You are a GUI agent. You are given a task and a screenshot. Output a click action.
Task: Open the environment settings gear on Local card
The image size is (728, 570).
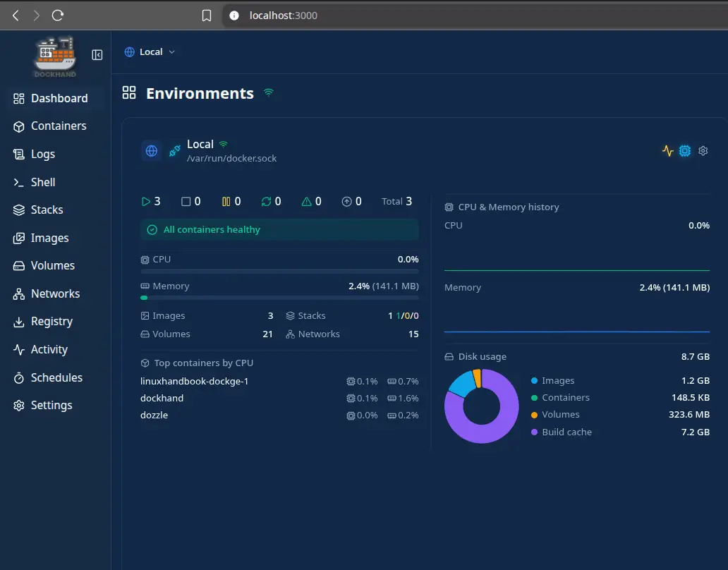(x=703, y=150)
